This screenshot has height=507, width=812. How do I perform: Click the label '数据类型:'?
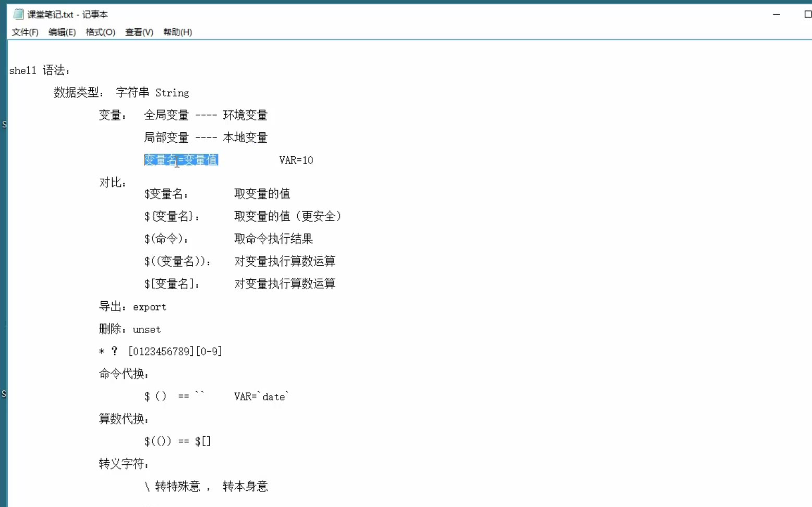pos(79,93)
